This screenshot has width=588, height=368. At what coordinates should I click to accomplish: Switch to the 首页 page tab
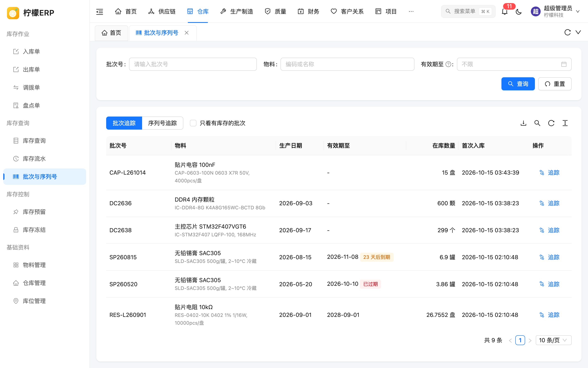click(x=111, y=33)
